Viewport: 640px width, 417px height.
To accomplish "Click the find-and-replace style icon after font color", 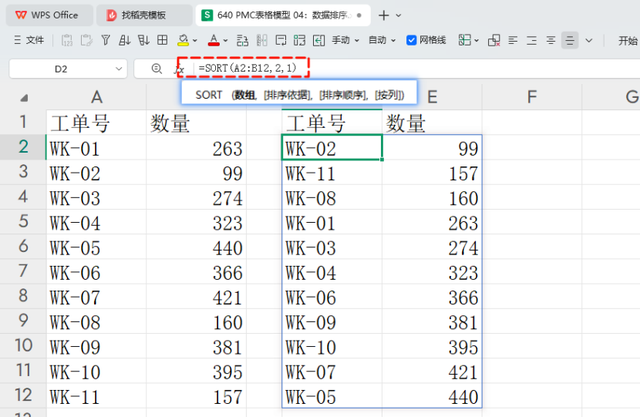I will pyautogui.click(x=242, y=40).
